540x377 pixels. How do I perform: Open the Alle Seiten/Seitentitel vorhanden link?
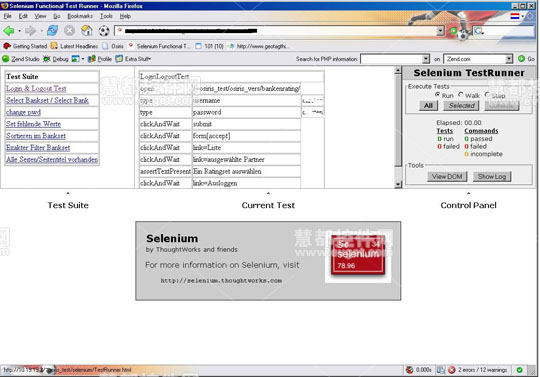click(x=52, y=159)
